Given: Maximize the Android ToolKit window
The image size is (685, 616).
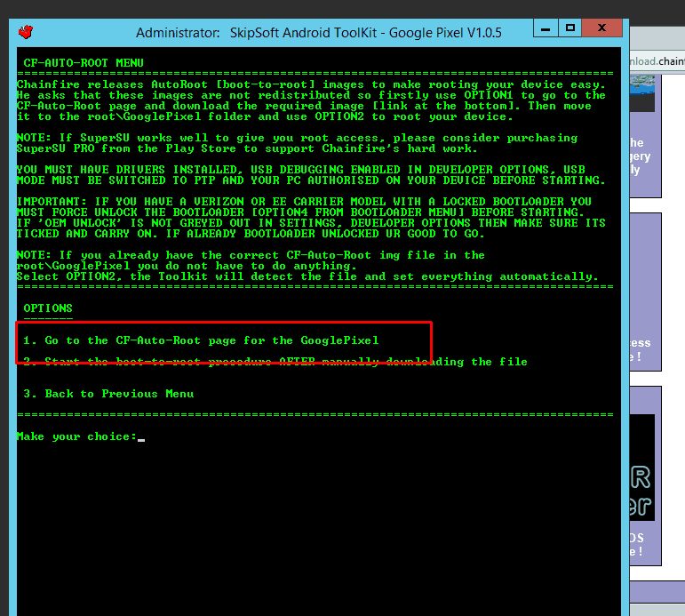Looking at the screenshot, I should 570,28.
